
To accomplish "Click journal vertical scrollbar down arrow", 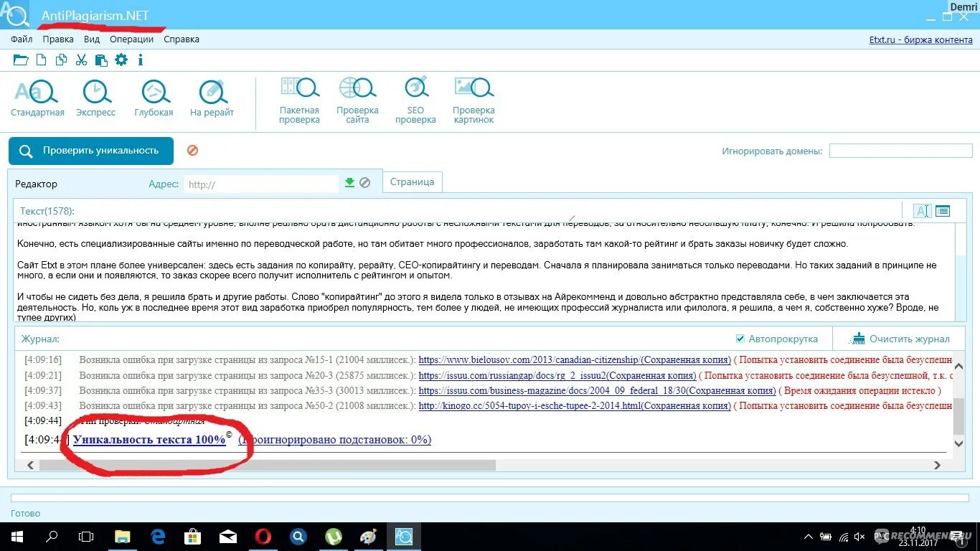I will click(x=959, y=443).
